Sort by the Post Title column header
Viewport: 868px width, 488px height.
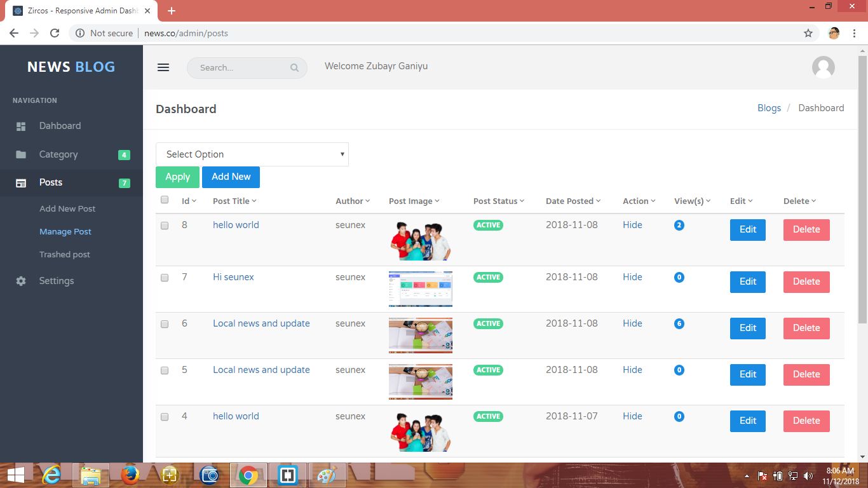234,201
